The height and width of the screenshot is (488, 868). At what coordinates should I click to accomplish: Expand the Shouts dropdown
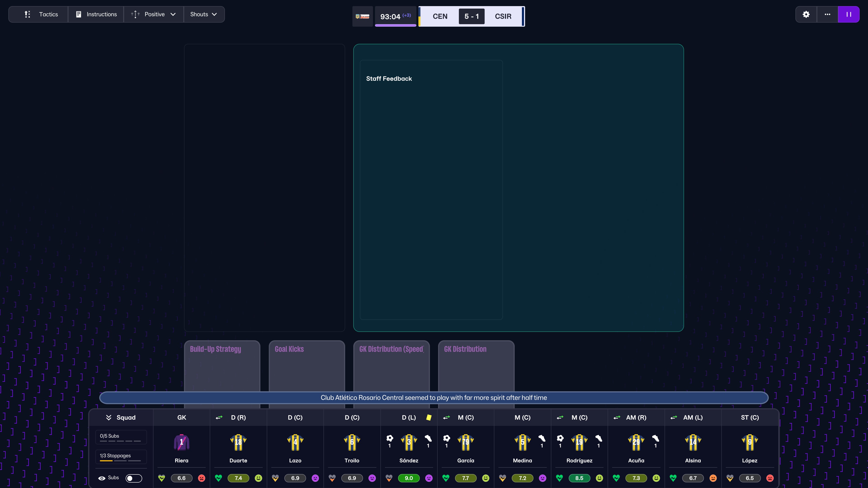pyautogui.click(x=203, y=14)
